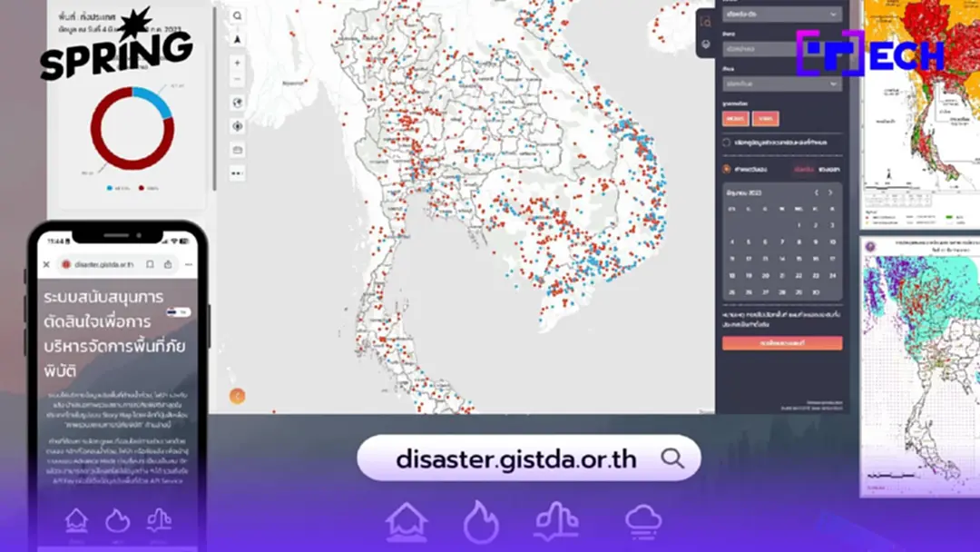The image size is (980, 552).
Task: Click the red legend dot under donut chart
Action: (x=142, y=188)
